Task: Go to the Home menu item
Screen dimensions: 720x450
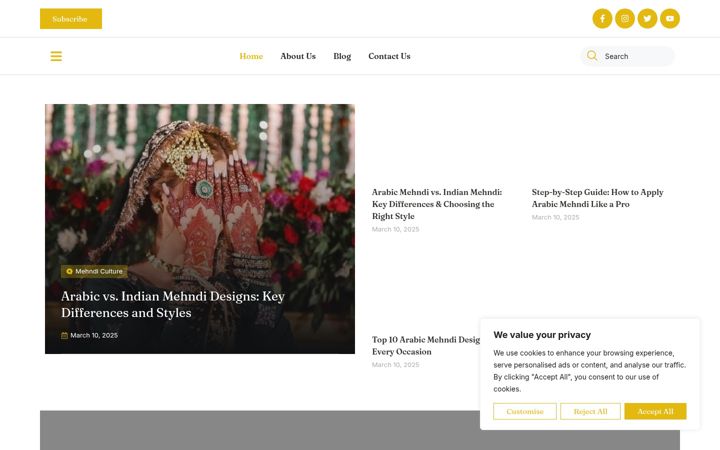Action: tap(251, 56)
